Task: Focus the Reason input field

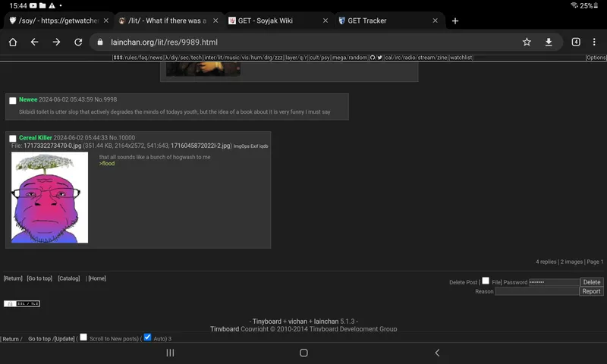Action: 536,291
